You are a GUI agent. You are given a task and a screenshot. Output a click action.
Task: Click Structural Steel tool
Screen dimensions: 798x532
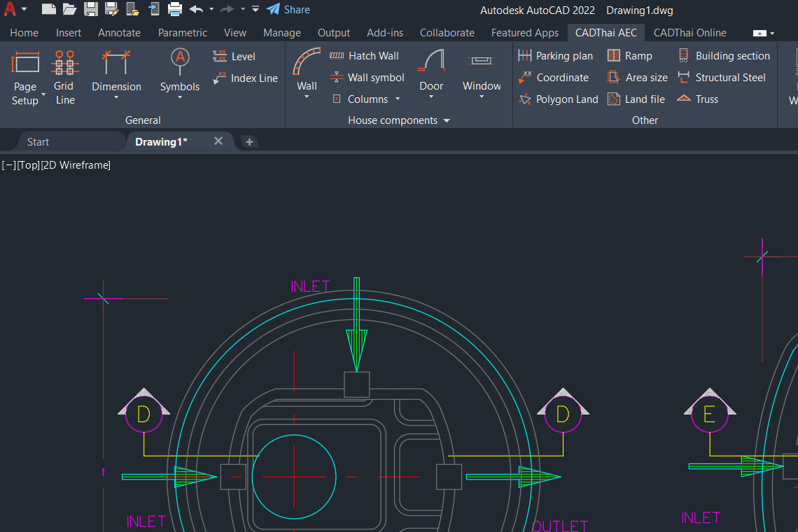pyautogui.click(x=722, y=78)
